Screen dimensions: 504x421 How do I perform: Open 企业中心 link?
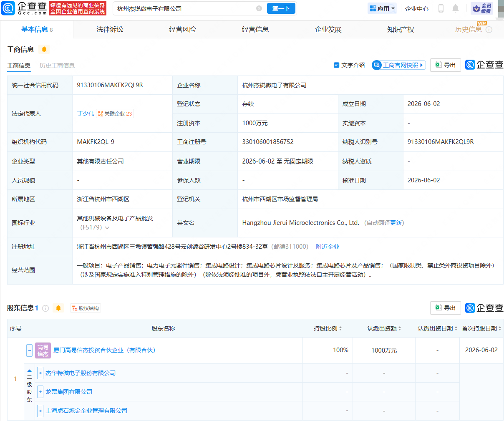click(x=417, y=8)
